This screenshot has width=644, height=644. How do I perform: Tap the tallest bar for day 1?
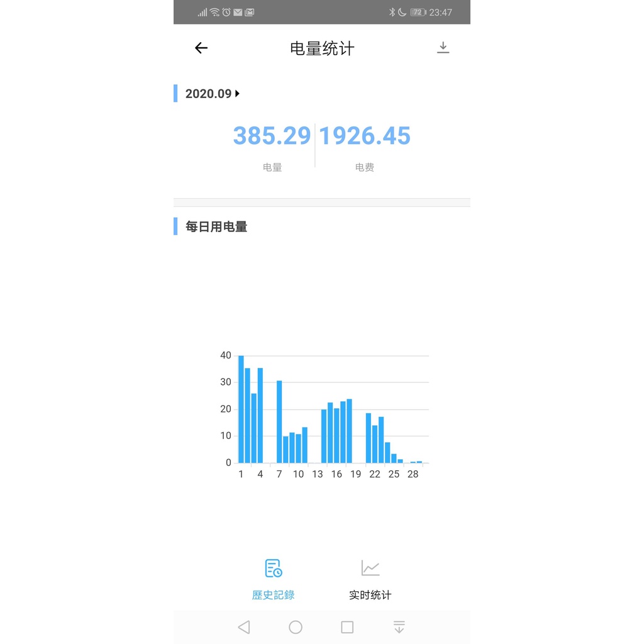point(241,409)
